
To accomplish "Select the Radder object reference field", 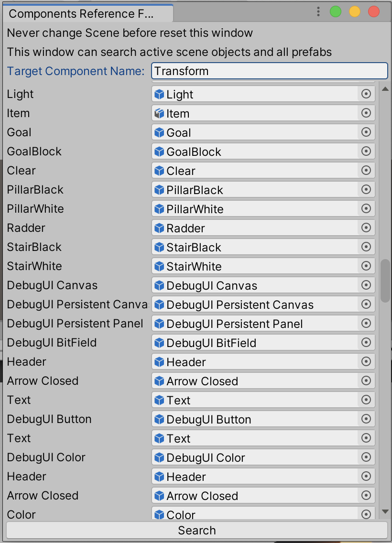I will click(263, 228).
